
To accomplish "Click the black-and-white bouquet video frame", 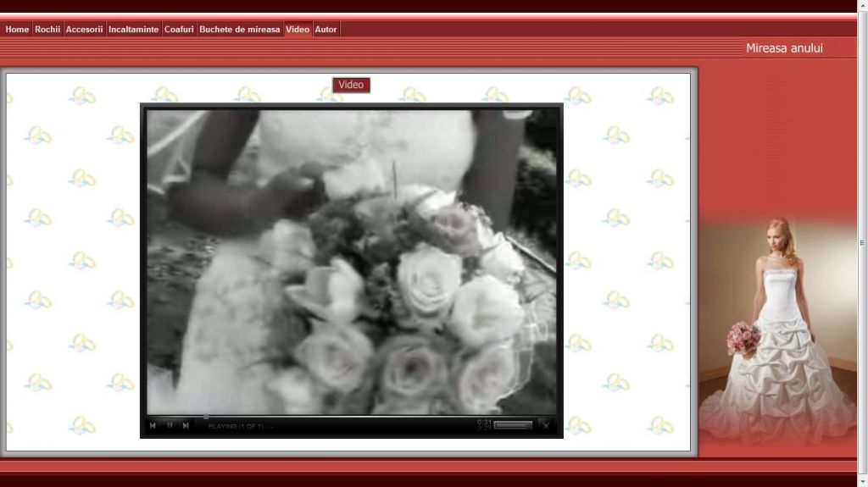I will (351, 261).
